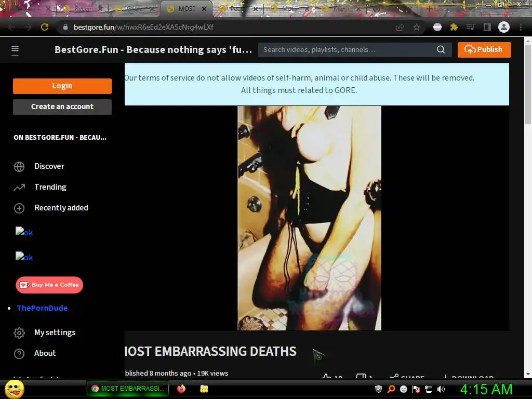This screenshot has width=532, height=399.
Task: Open a new tab with the plus button
Action: click(429, 9)
